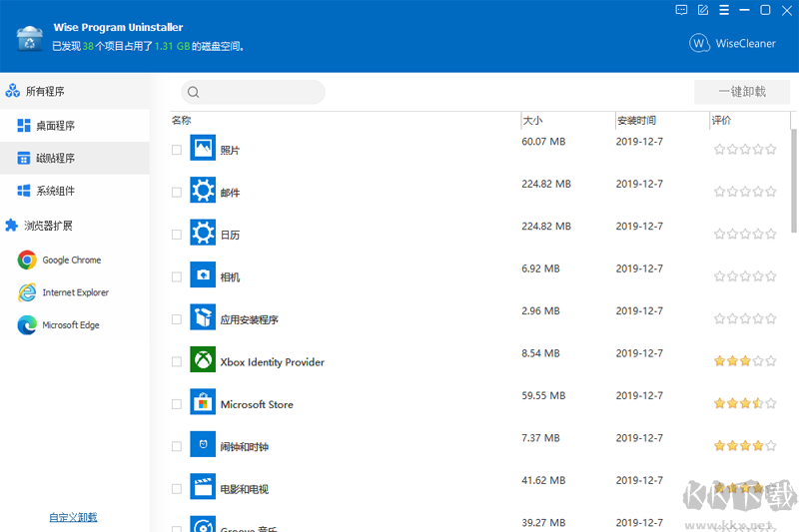The image size is (799, 532).
Task: Open Internet Explorer extensions list
Action: tap(75, 292)
